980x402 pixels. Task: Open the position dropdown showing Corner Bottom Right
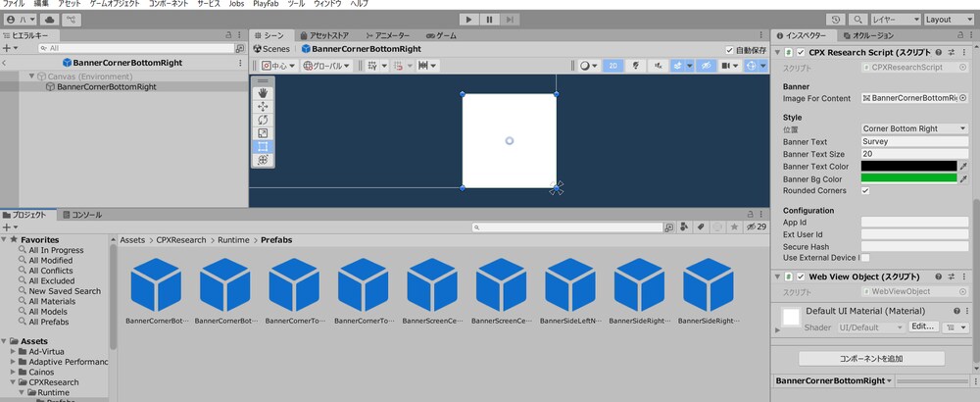914,128
